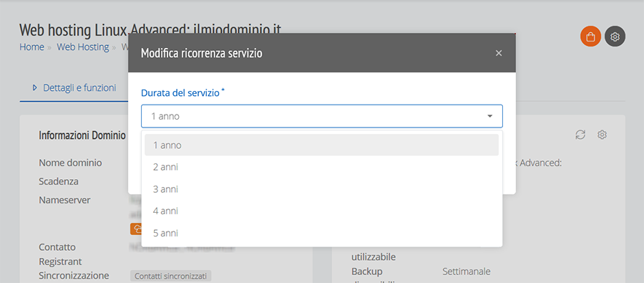Go to Home breadcrumb link
This screenshot has width=644, height=283.
31,47
